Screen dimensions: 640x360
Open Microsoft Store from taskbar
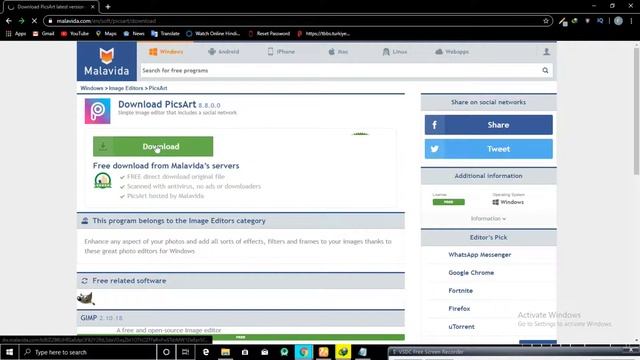(245, 352)
